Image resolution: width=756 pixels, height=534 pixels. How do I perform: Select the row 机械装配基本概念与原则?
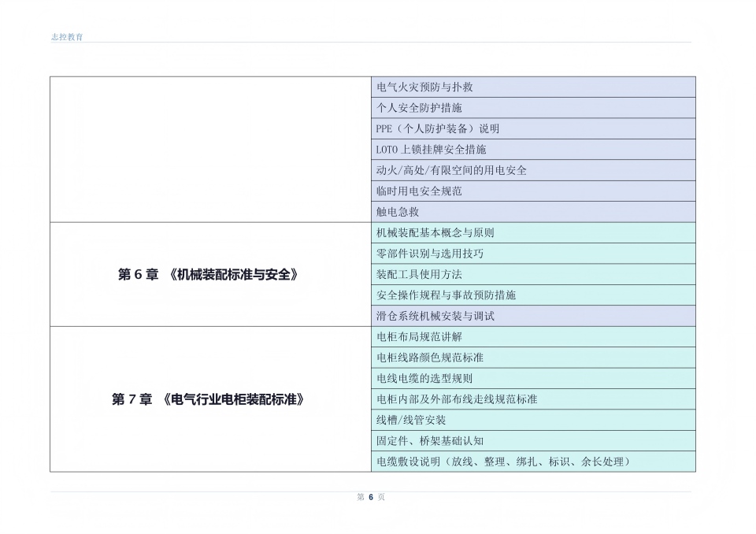(x=533, y=233)
